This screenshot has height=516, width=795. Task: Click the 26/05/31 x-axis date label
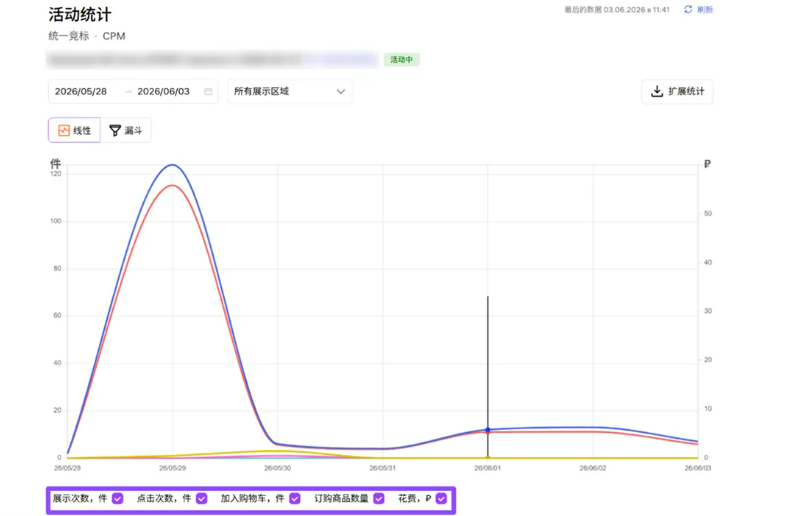[382, 468]
